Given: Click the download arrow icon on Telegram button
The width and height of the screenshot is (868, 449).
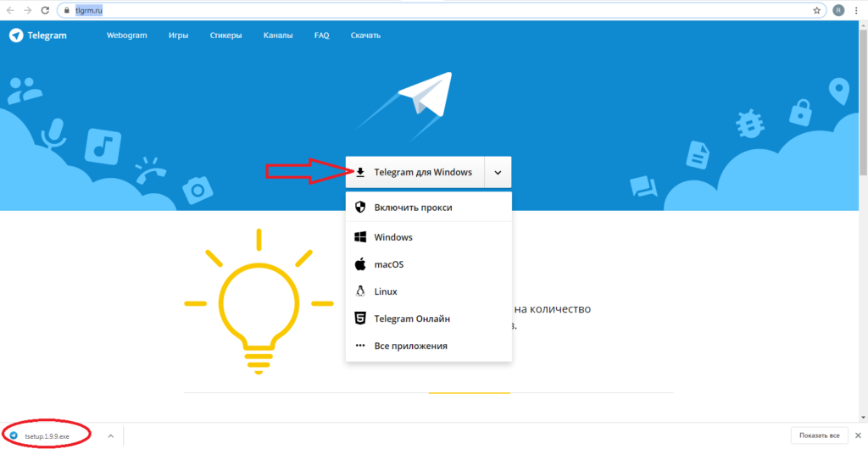Looking at the screenshot, I should (360, 173).
